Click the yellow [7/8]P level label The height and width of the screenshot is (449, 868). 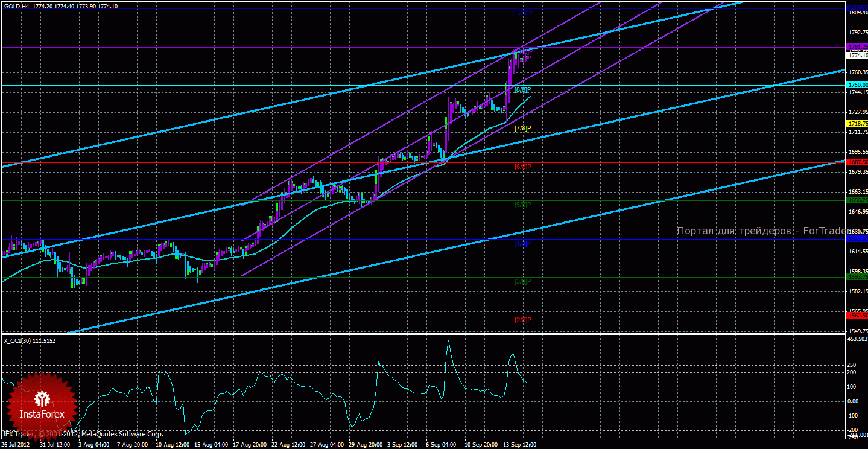pos(522,128)
